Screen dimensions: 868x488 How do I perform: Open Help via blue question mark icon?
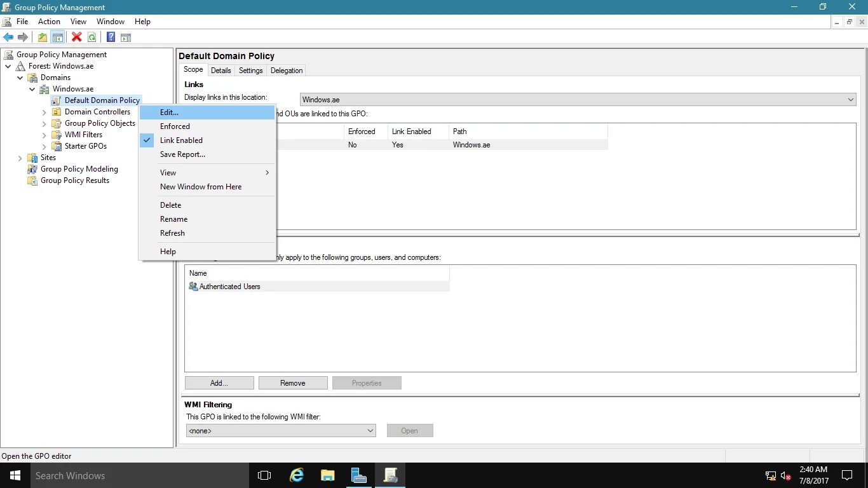click(x=111, y=37)
